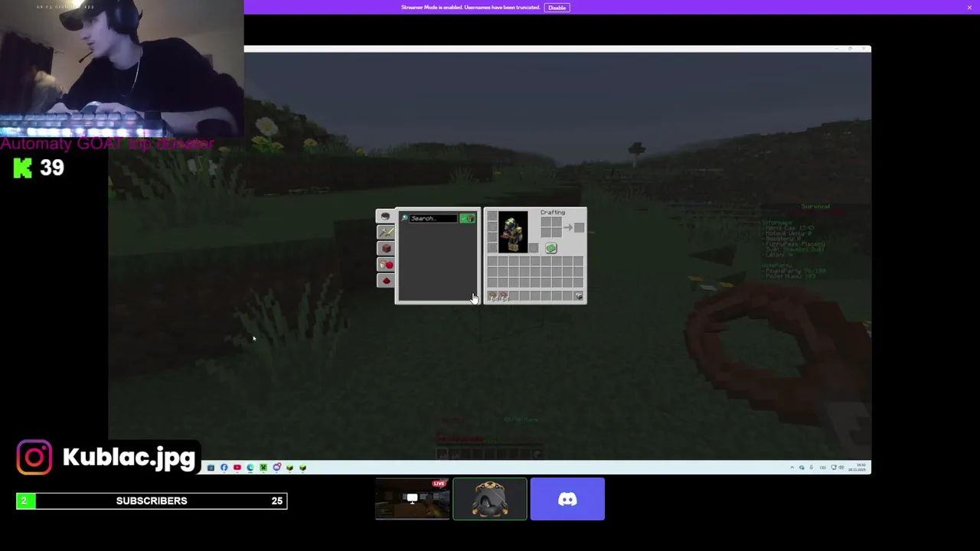Select the character avatar scene thumbnail
The width and height of the screenshot is (980, 551).
490,499
